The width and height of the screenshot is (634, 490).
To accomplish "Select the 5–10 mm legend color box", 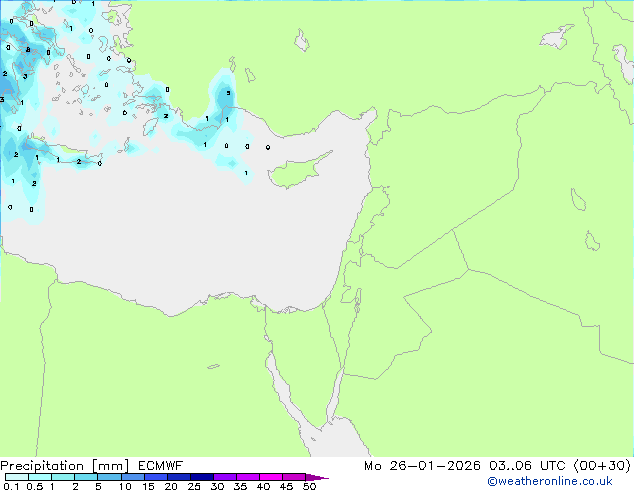I will 109,477.
